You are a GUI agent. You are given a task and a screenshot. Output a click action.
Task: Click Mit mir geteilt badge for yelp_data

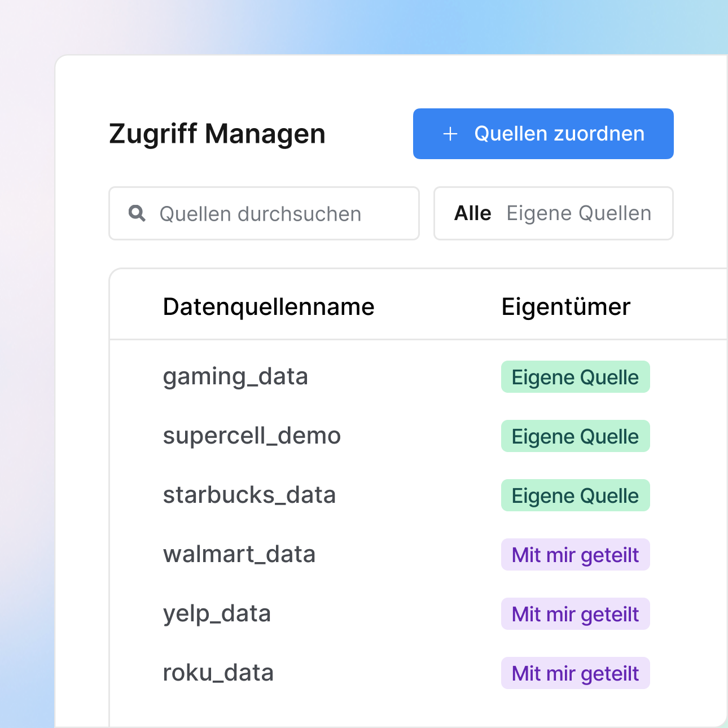tap(575, 614)
